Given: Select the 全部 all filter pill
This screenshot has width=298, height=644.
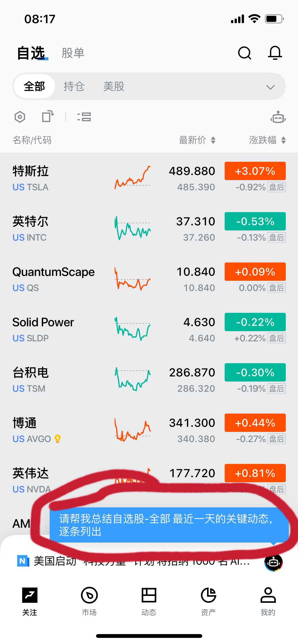Looking at the screenshot, I should click(34, 86).
